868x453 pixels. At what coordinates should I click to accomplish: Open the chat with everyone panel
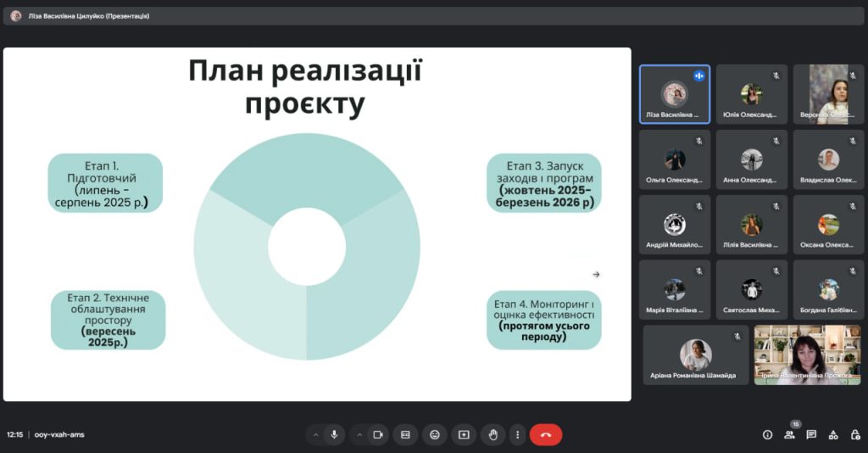(811, 434)
